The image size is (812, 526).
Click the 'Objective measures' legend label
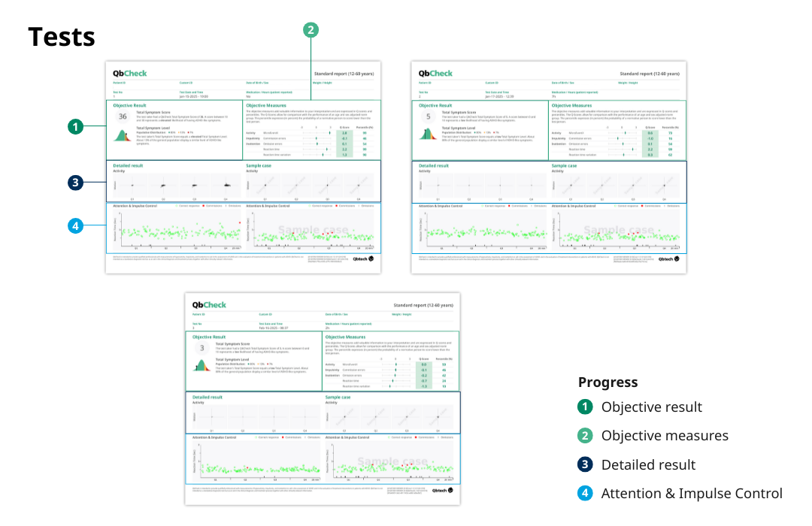tap(665, 436)
